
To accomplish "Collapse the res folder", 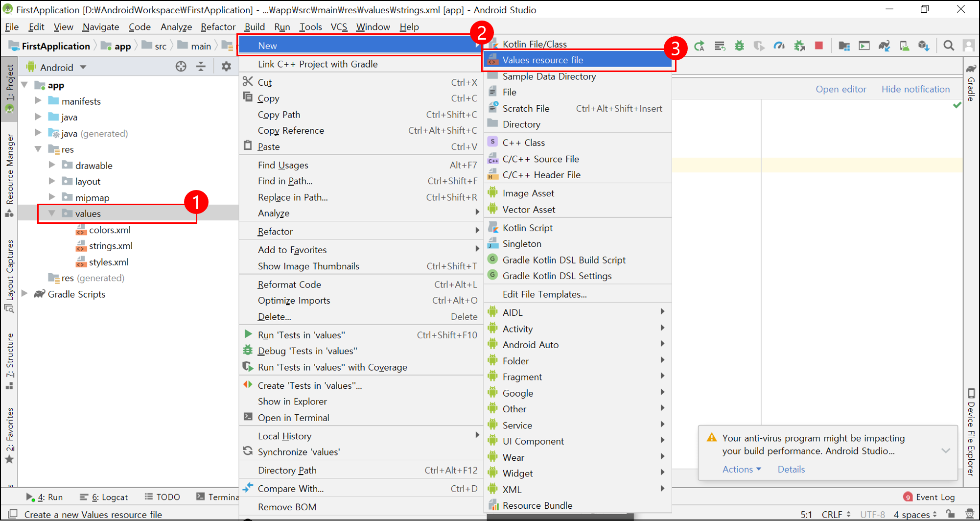I will 38,149.
